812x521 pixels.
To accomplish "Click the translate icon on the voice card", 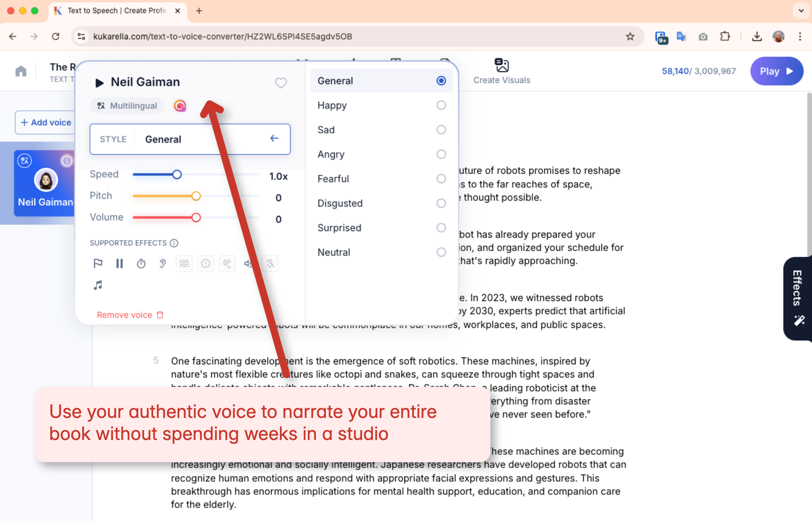I will coord(25,161).
